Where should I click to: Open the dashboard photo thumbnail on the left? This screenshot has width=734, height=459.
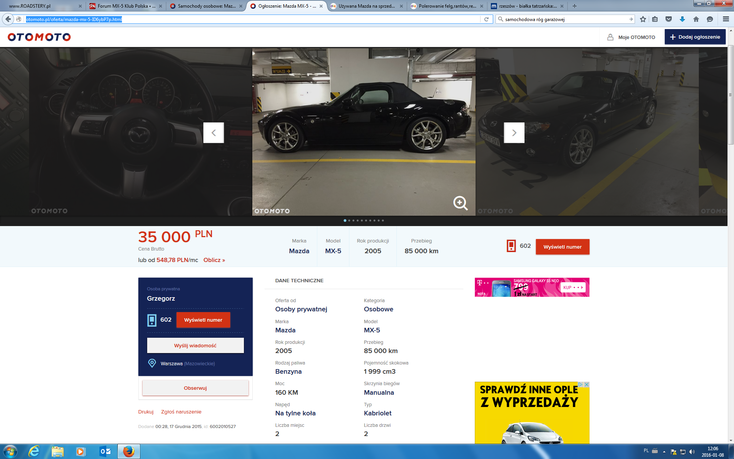point(140,132)
